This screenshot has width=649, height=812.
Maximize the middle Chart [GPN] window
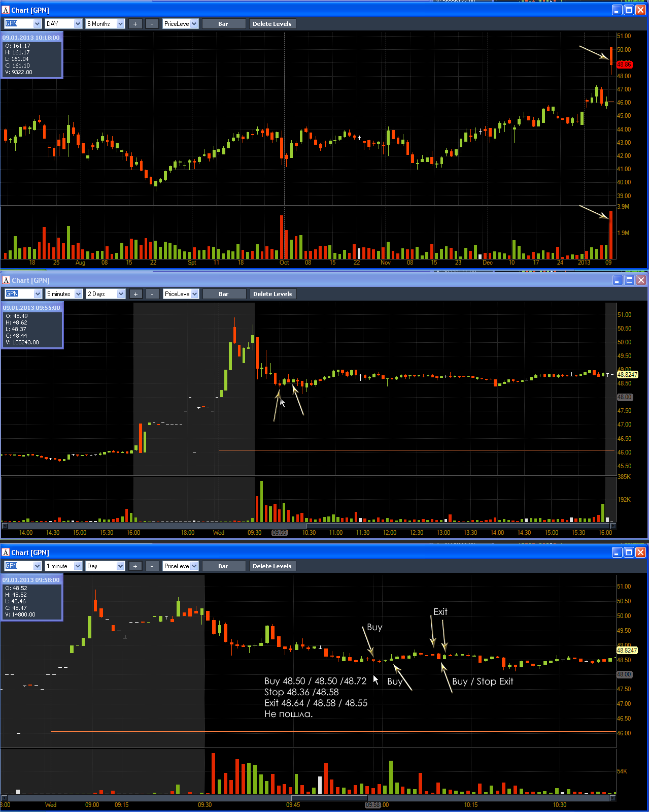629,280
